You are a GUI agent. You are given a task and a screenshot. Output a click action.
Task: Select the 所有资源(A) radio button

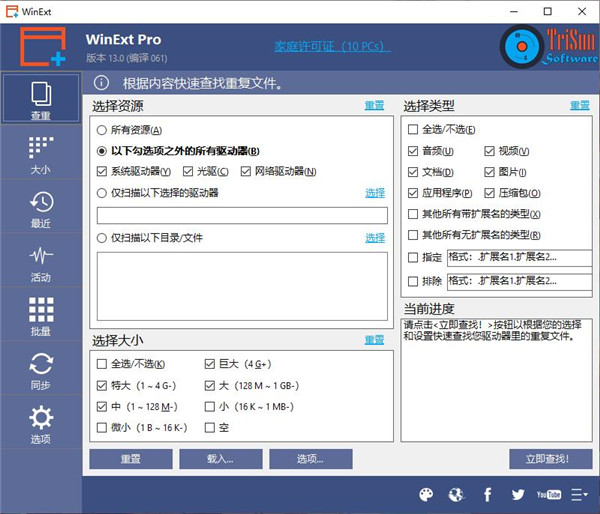coord(102,130)
